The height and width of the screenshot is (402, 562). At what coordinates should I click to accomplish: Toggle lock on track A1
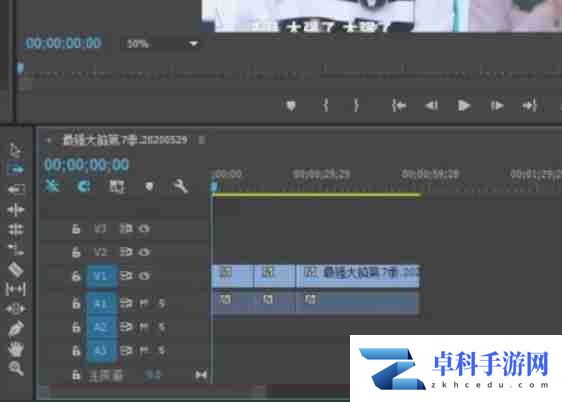coord(76,303)
